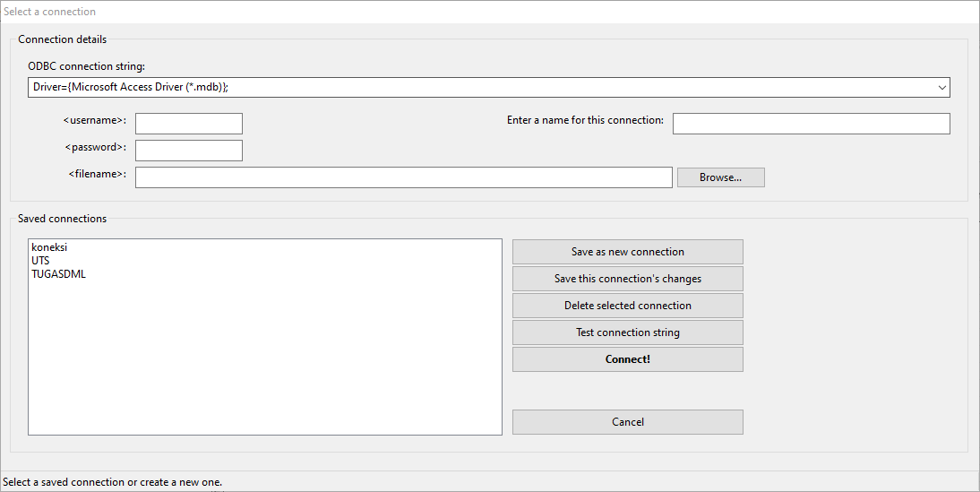
Task: Cancel the connection dialog
Action: pos(627,422)
